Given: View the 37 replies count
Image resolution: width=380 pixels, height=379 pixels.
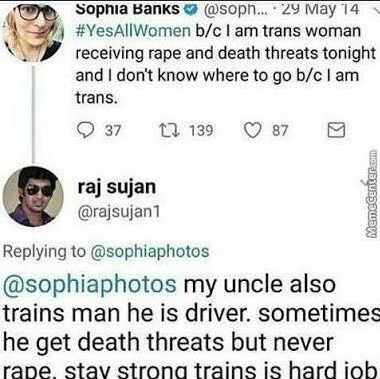Looking at the screenshot, I should [113, 130].
